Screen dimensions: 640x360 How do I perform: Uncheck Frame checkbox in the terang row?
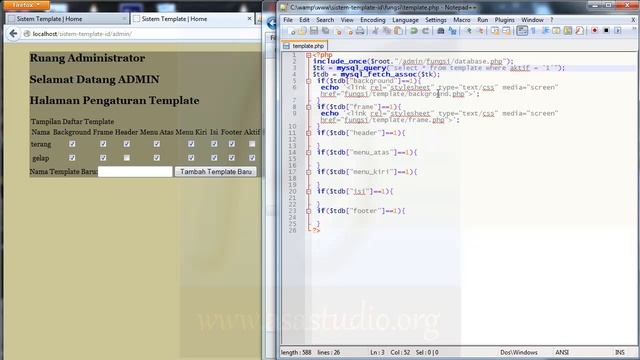click(x=103, y=144)
